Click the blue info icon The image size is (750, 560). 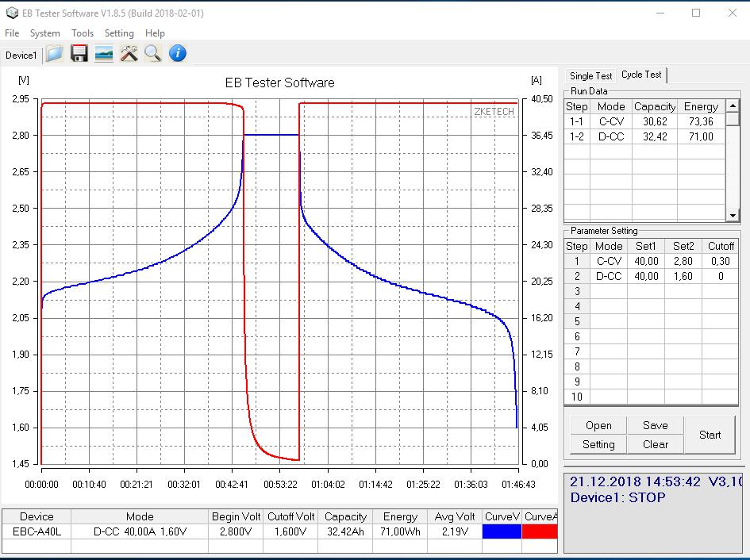(x=177, y=54)
